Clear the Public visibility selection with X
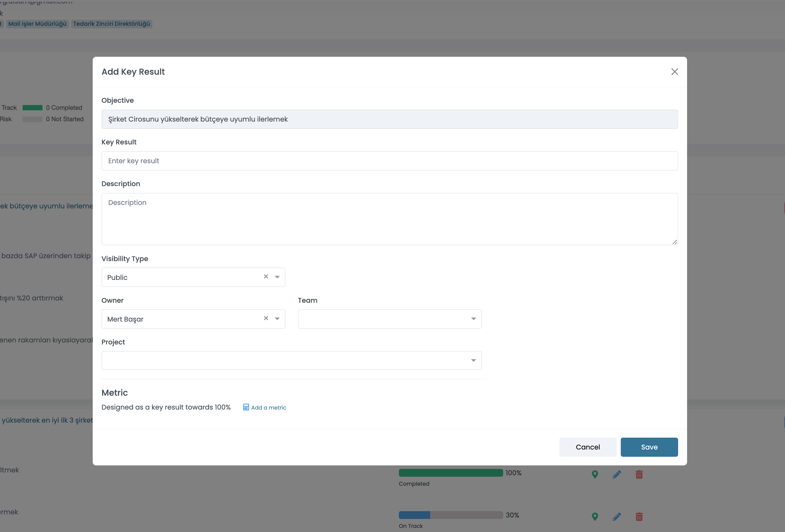This screenshot has height=532, width=785. (266, 276)
